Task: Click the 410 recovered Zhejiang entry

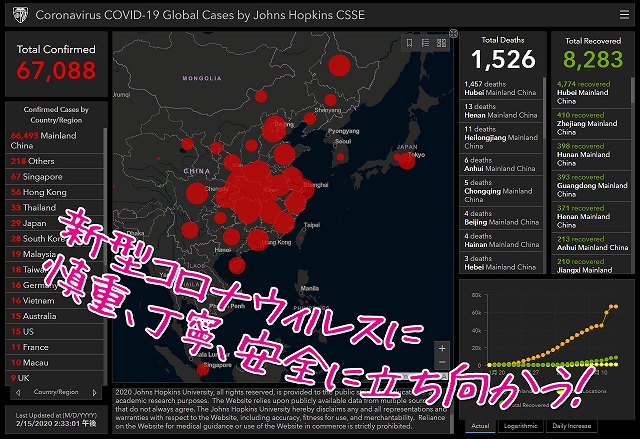Action: click(591, 124)
